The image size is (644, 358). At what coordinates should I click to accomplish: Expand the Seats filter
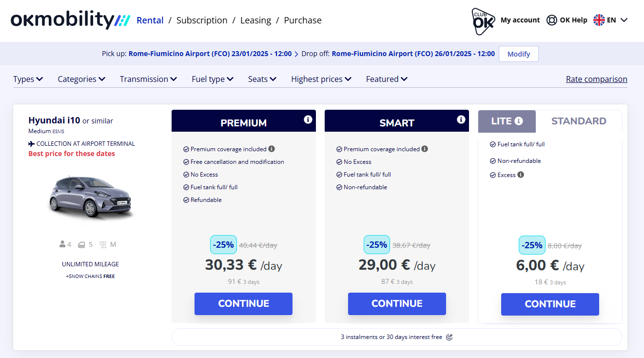(262, 79)
